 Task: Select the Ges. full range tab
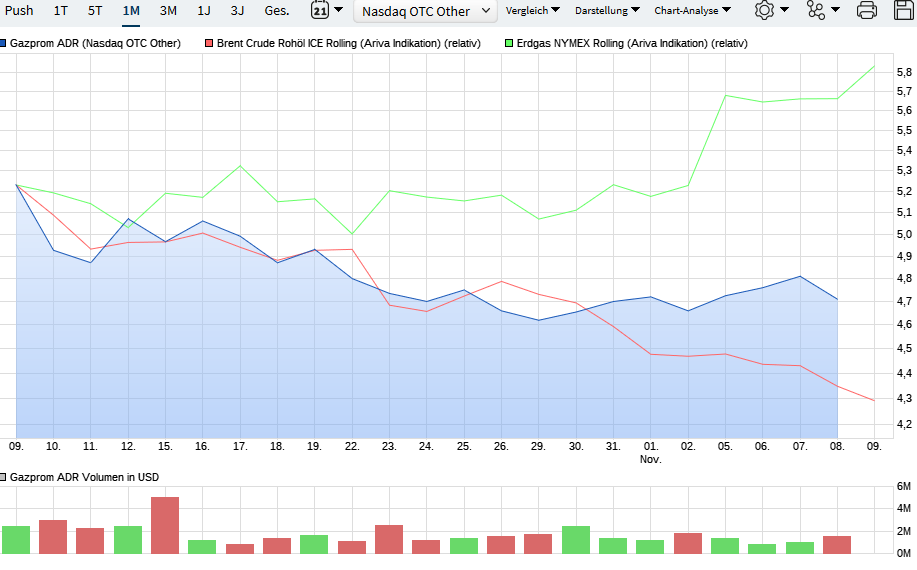pos(277,11)
